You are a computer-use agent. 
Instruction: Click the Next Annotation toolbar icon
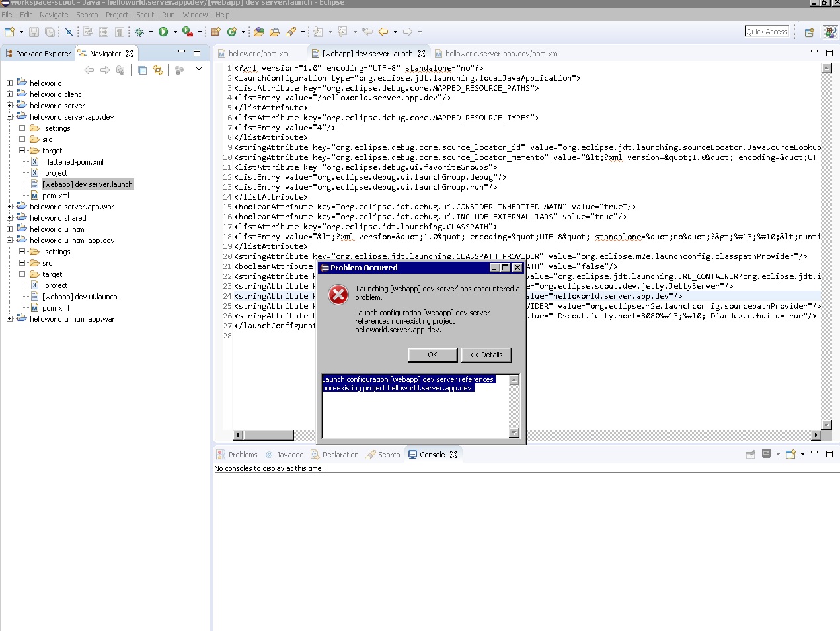point(318,32)
